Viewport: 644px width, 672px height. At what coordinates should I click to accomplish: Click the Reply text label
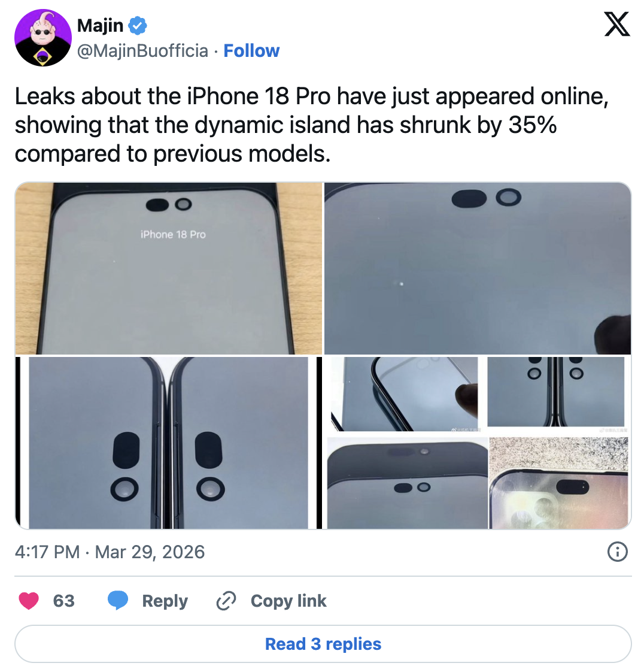(165, 601)
